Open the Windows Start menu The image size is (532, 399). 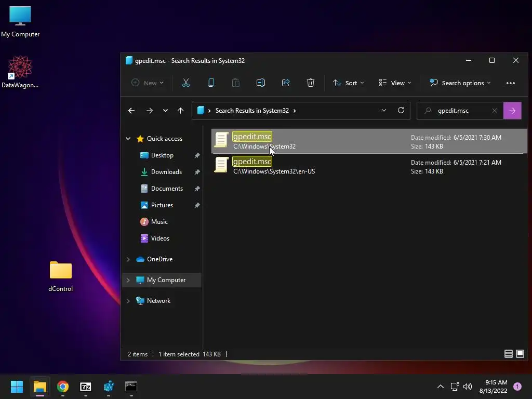click(17, 387)
